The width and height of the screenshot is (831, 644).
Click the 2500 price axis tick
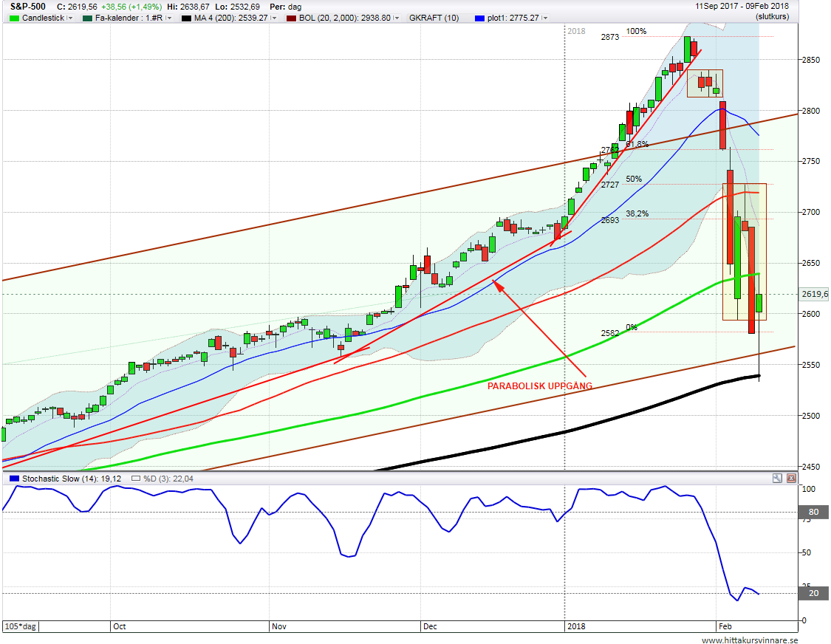click(811, 416)
